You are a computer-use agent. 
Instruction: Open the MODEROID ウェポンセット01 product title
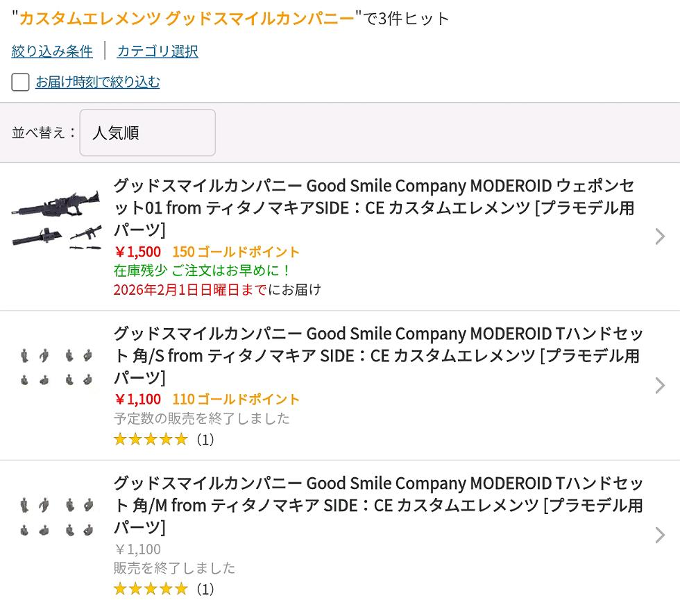(373, 207)
